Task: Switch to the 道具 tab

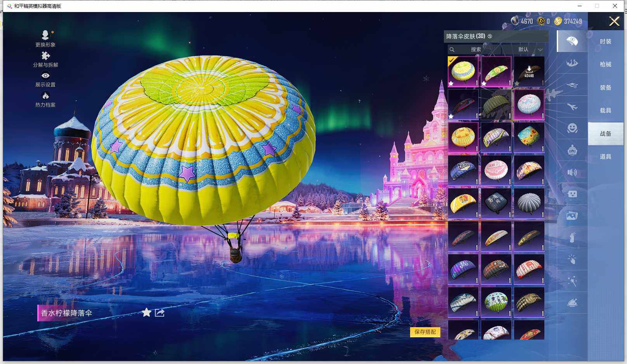Action: pos(605,157)
